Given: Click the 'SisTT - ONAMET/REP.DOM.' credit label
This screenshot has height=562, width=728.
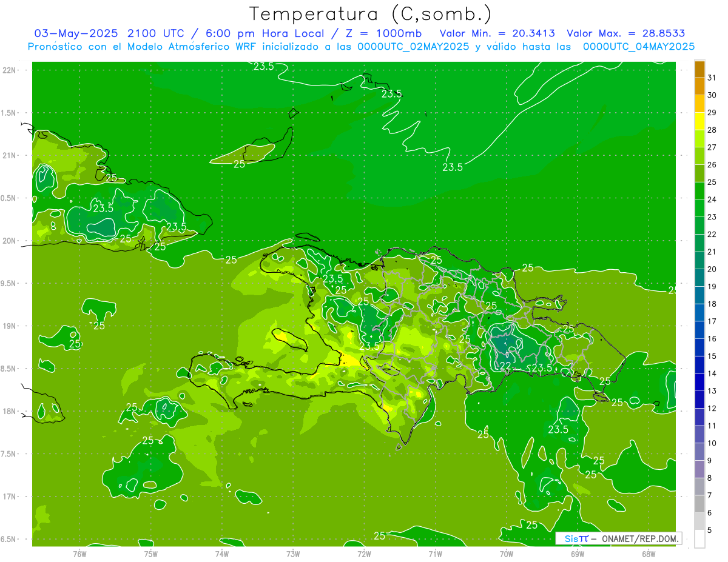Looking at the screenshot, I should (618, 538).
